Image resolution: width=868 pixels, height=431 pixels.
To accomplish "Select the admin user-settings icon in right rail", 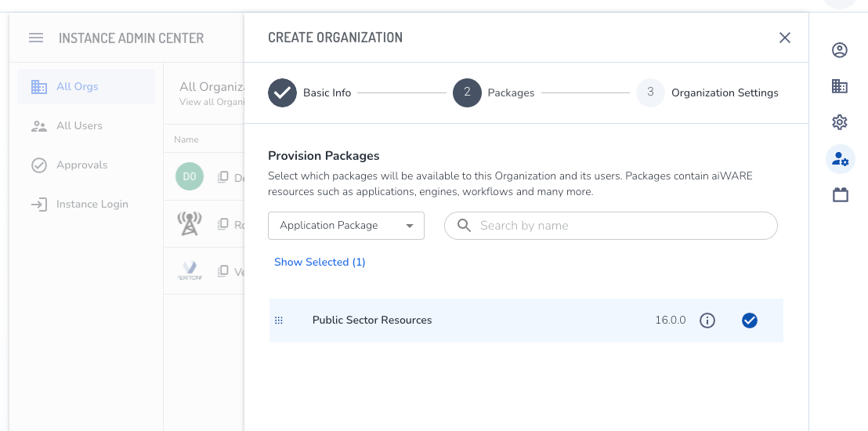I will click(840, 159).
